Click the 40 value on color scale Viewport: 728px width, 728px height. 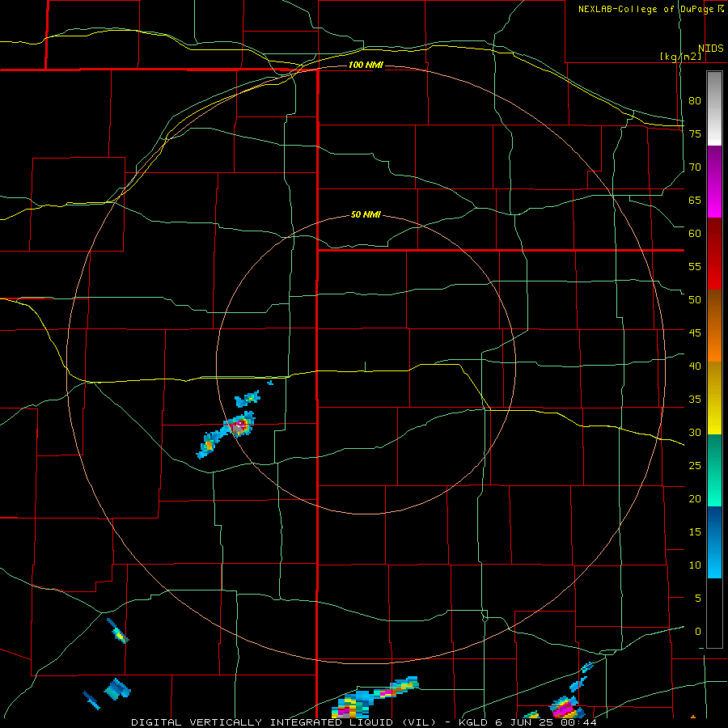click(x=695, y=366)
